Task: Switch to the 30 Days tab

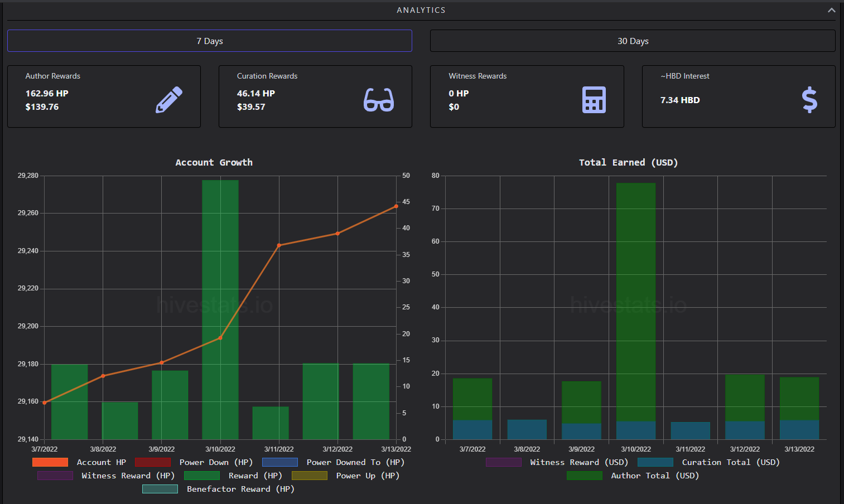Action: pos(633,41)
